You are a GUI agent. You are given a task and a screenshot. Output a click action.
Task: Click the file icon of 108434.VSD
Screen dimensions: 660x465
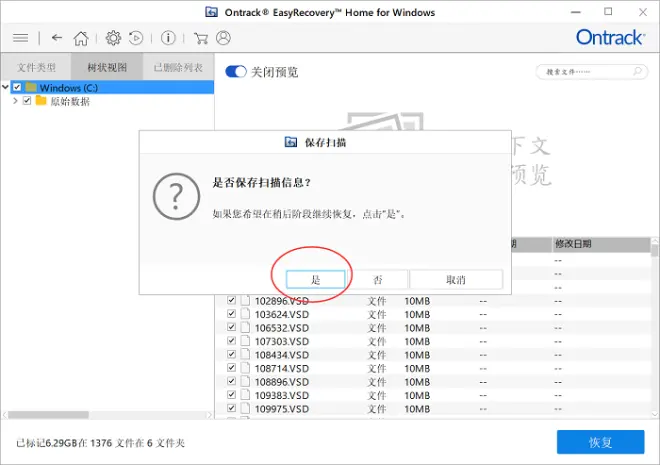pyautogui.click(x=245, y=354)
